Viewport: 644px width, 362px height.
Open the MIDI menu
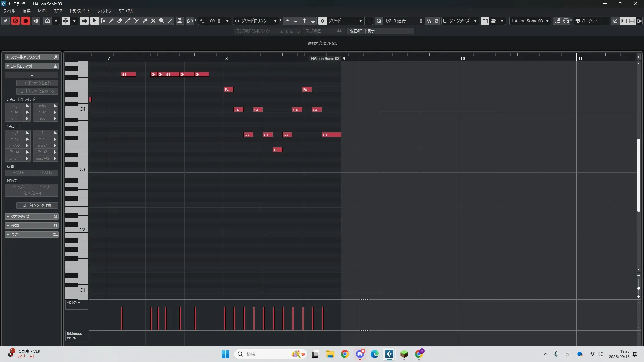coord(42,11)
